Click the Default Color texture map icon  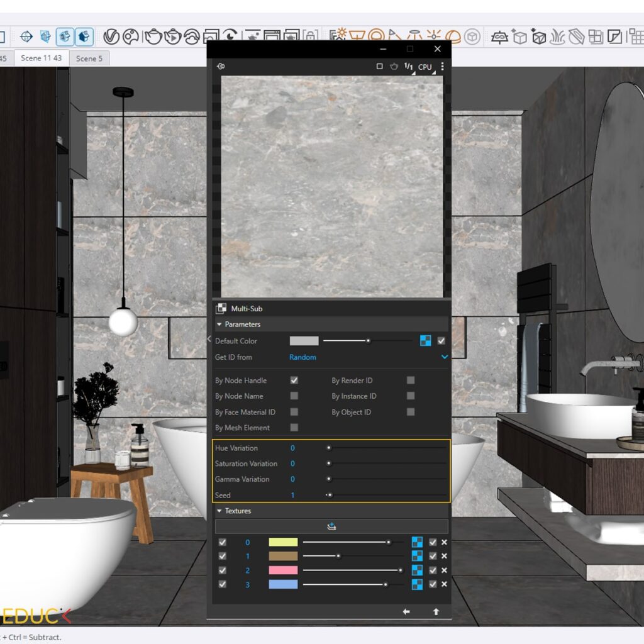[x=426, y=341]
